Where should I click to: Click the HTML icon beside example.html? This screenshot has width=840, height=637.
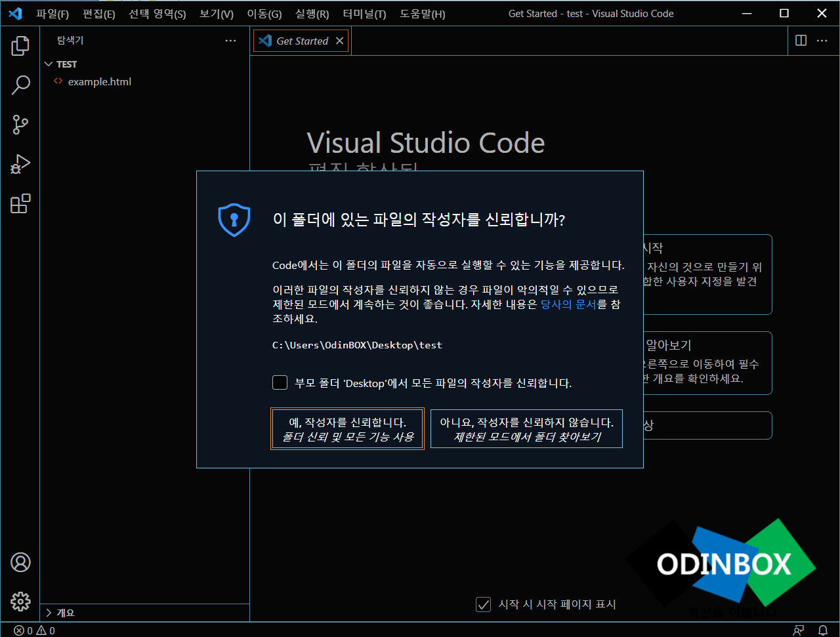(x=58, y=81)
